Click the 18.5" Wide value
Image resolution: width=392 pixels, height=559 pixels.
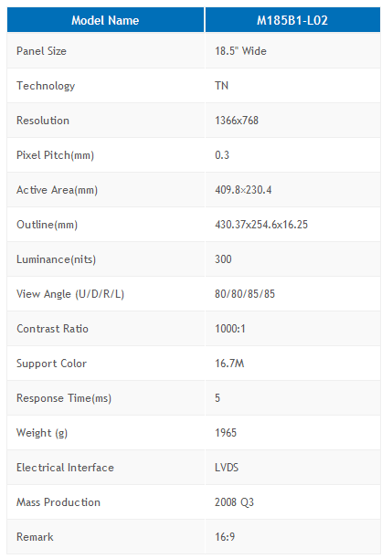240,51
